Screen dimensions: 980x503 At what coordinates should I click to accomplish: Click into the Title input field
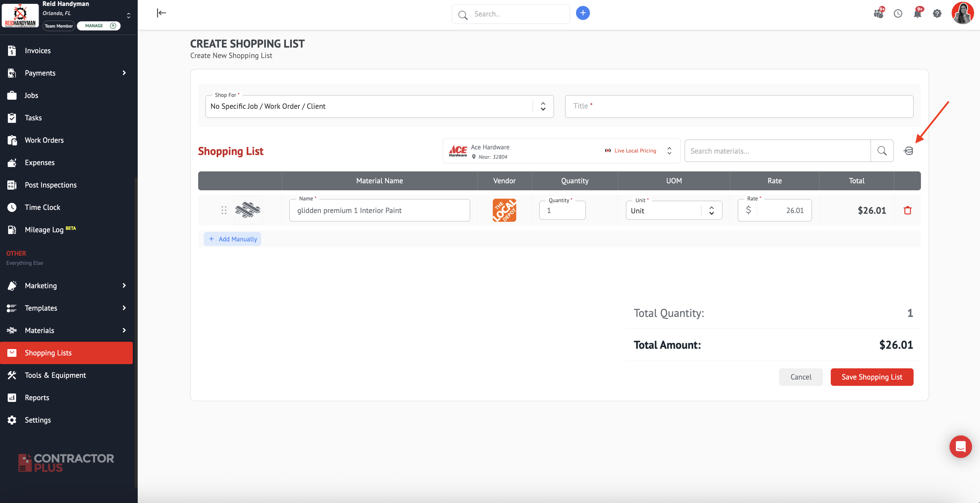click(x=738, y=107)
